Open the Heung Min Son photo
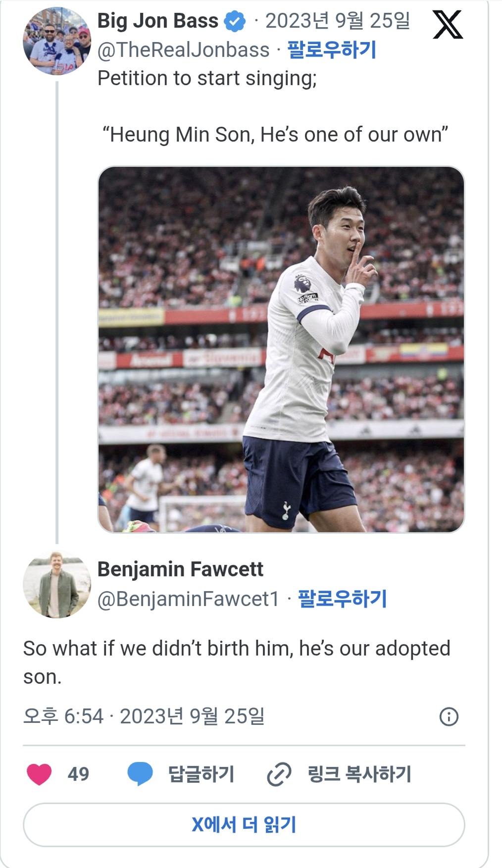 coord(281,350)
